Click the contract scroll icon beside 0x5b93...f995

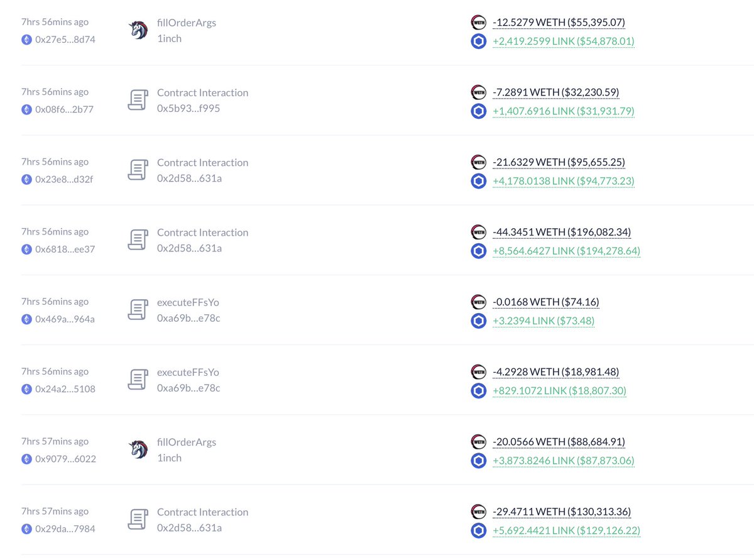pyautogui.click(x=138, y=100)
